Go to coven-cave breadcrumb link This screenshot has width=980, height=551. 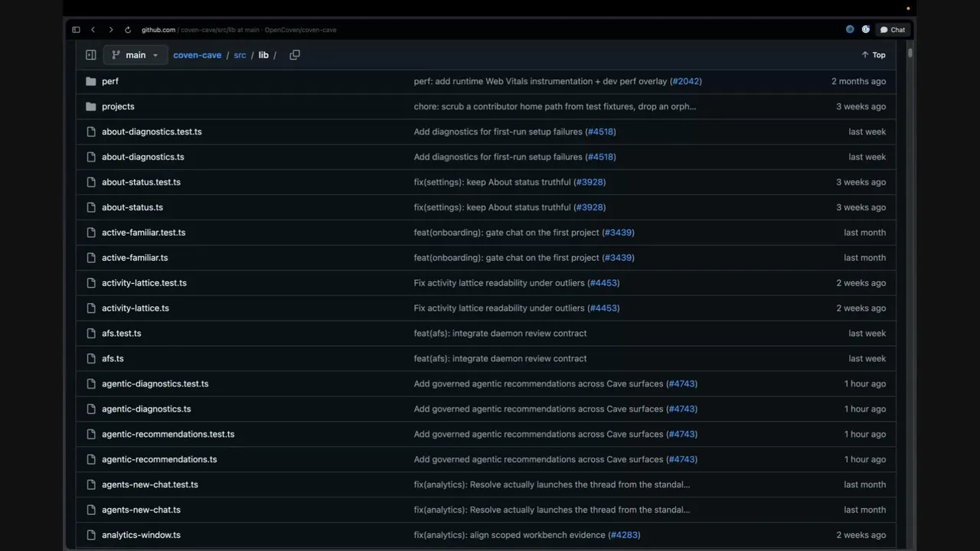(x=197, y=55)
